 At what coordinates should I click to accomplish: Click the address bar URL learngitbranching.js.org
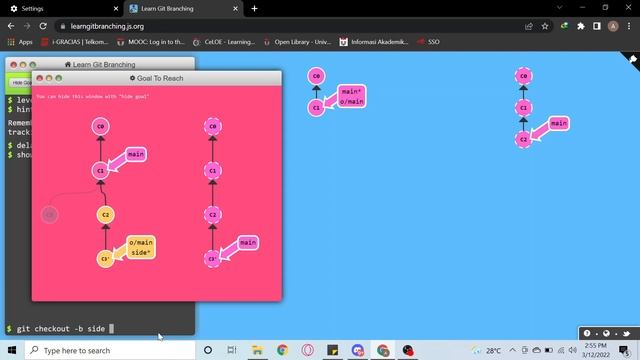(107, 27)
